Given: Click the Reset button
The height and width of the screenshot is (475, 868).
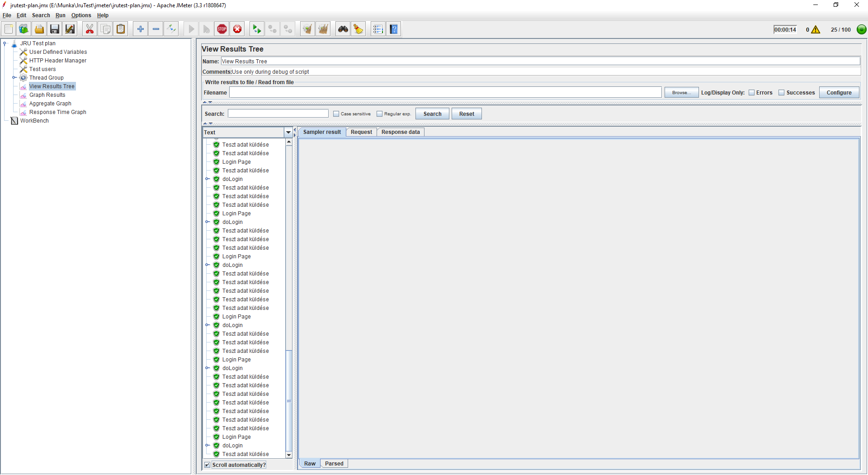Looking at the screenshot, I should (467, 114).
